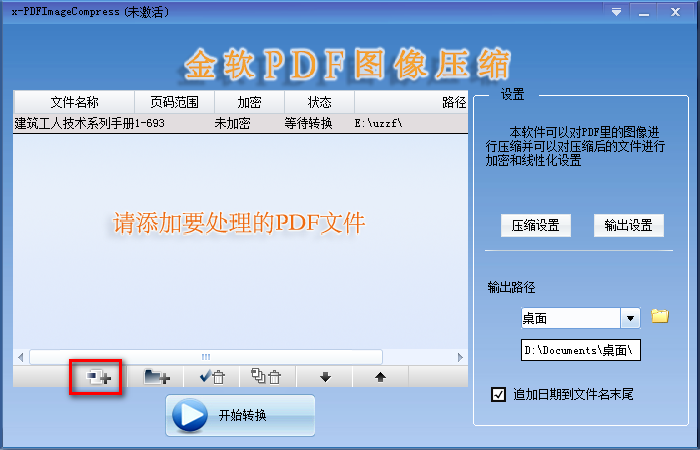
Task: Toggle 追加日期到文件名末尾 checkbox
Action: pos(498,394)
